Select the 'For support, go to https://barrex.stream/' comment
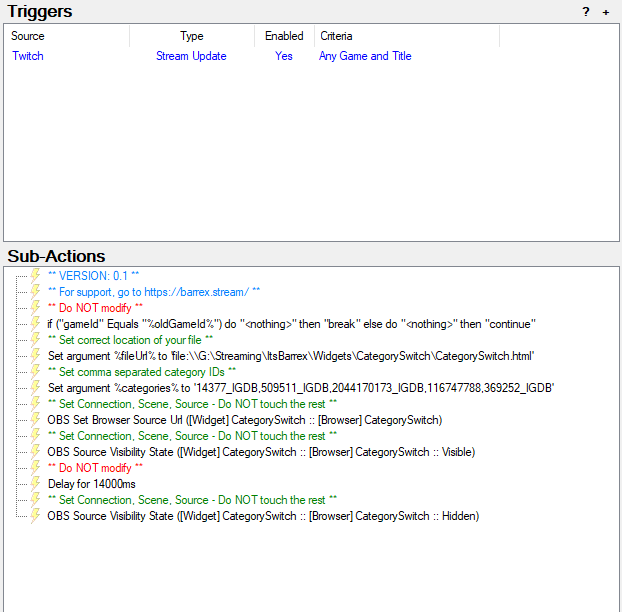The width and height of the screenshot is (622, 612). pos(154,291)
